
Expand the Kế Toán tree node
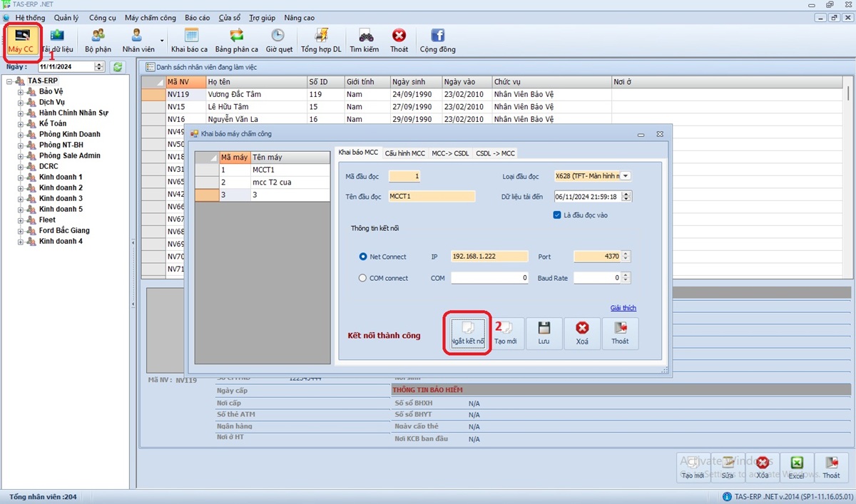[21, 123]
